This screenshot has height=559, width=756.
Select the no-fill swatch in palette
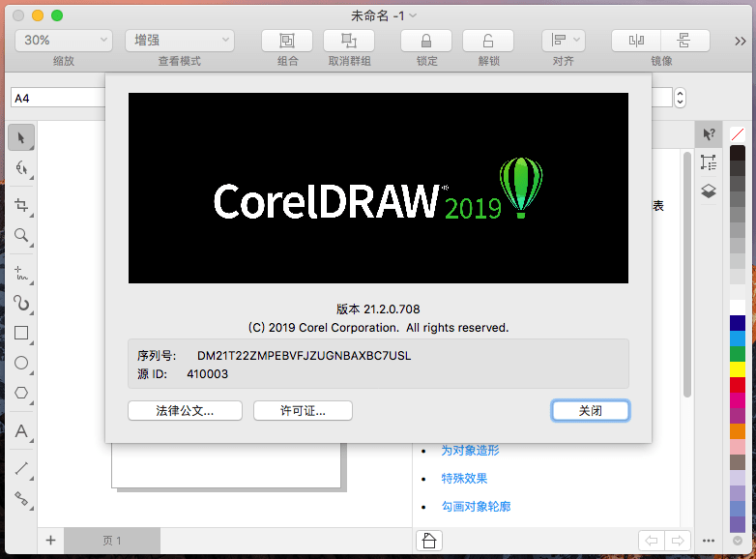[x=738, y=134]
